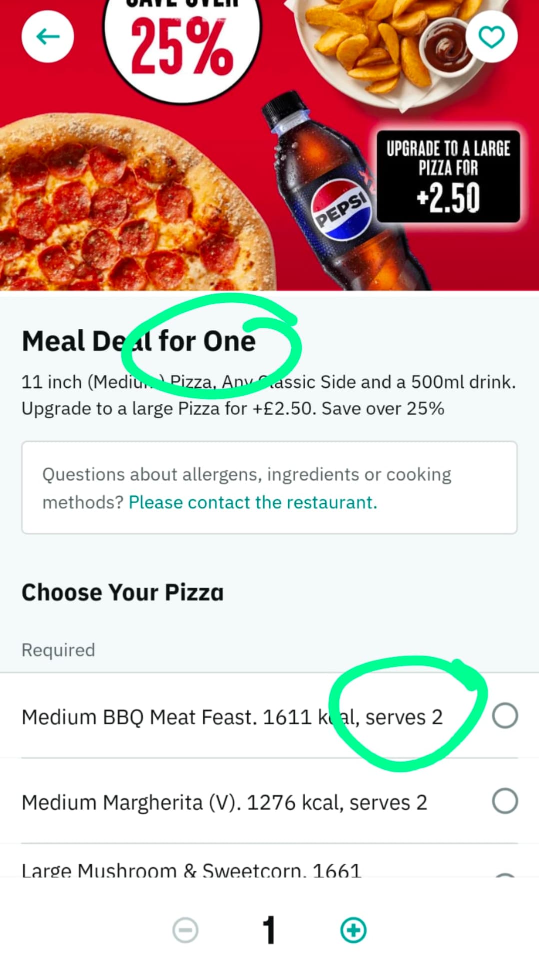Viewport: 539px width, 980px height.
Task: Open the 'Please contact the restaurant' link
Action: click(x=253, y=502)
